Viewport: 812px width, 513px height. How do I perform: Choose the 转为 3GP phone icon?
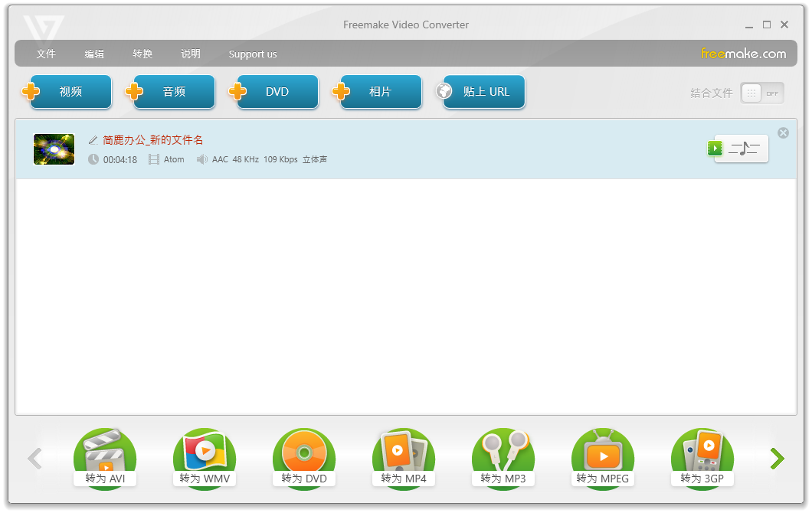[x=702, y=457]
